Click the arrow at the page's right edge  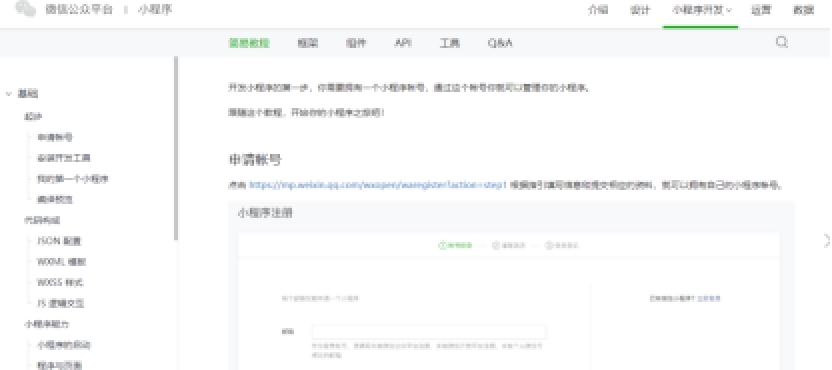click(826, 240)
